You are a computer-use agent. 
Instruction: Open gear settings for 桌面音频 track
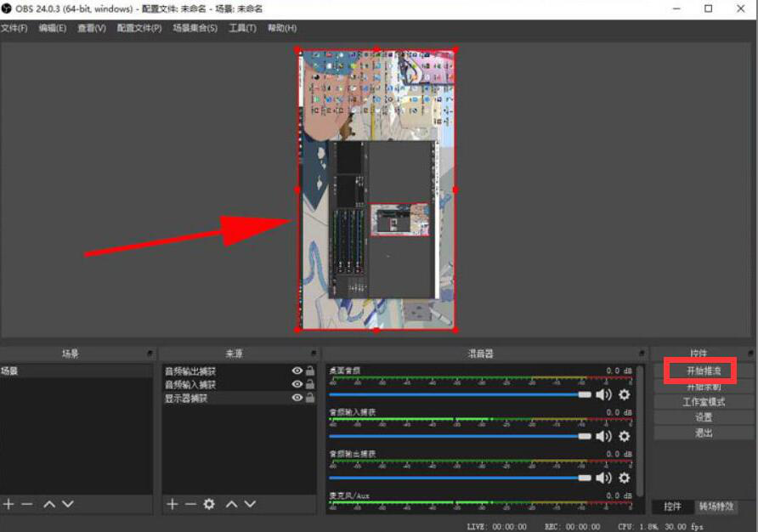[625, 394]
